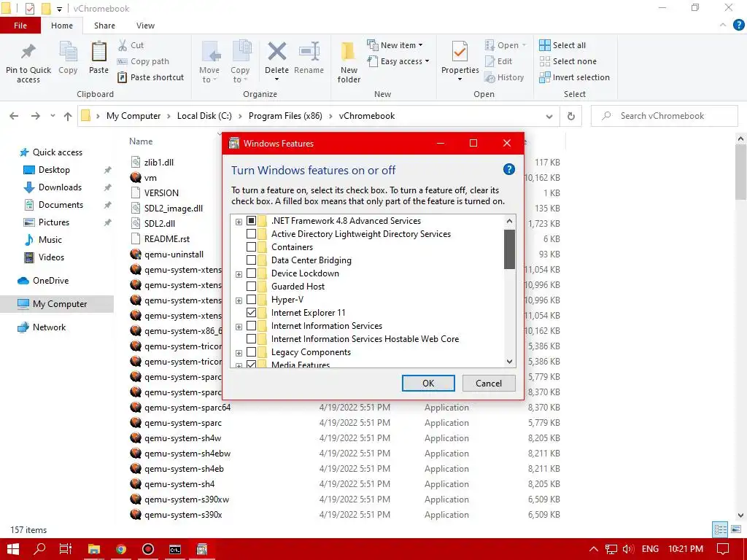Uncheck Internet Explorer 11

(x=251, y=312)
